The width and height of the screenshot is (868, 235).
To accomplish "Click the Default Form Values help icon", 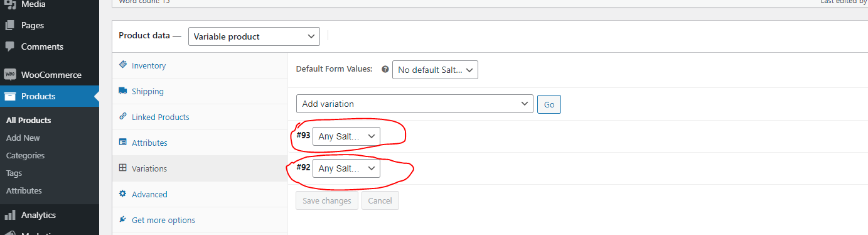I will coord(385,69).
